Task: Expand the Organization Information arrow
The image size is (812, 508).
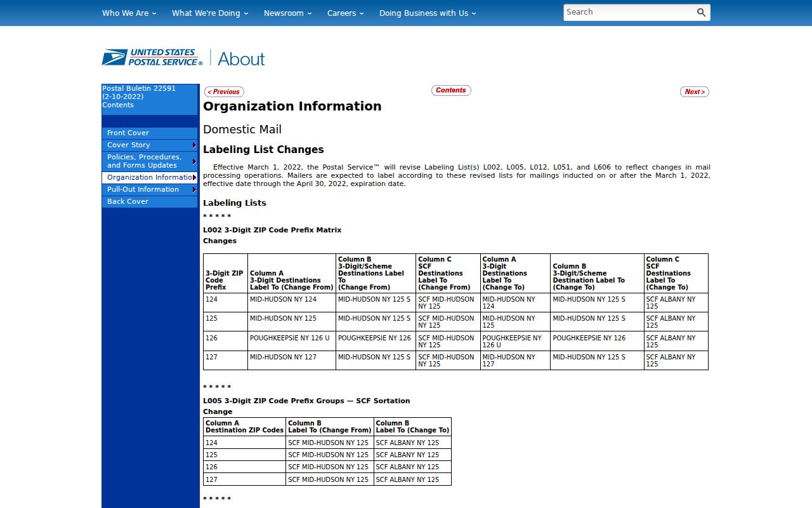Action: (x=194, y=177)
